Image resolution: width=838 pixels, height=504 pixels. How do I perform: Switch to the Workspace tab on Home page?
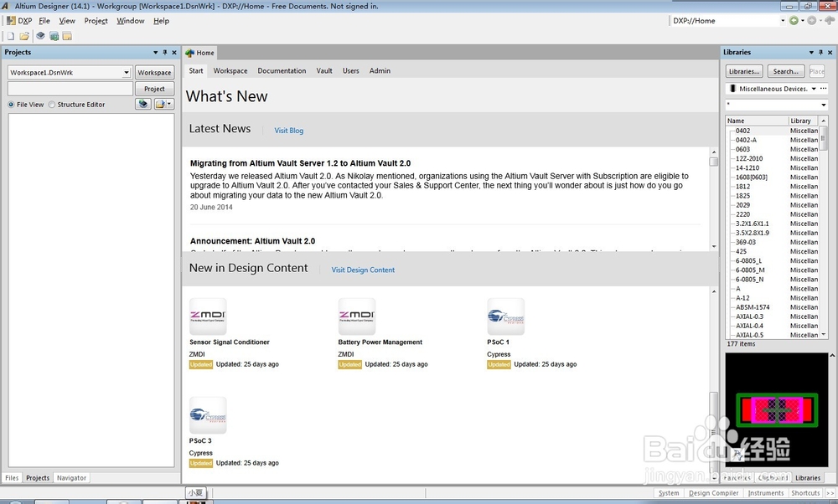(230, 70)
